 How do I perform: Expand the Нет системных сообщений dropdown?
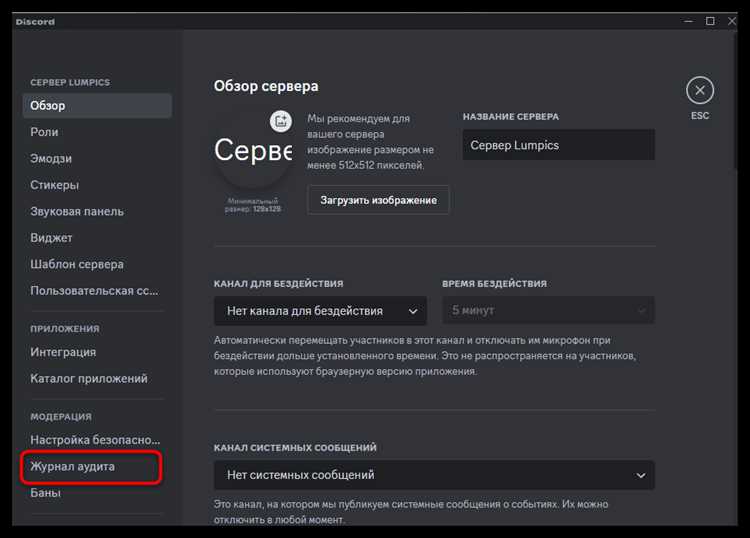click(434, 475)
